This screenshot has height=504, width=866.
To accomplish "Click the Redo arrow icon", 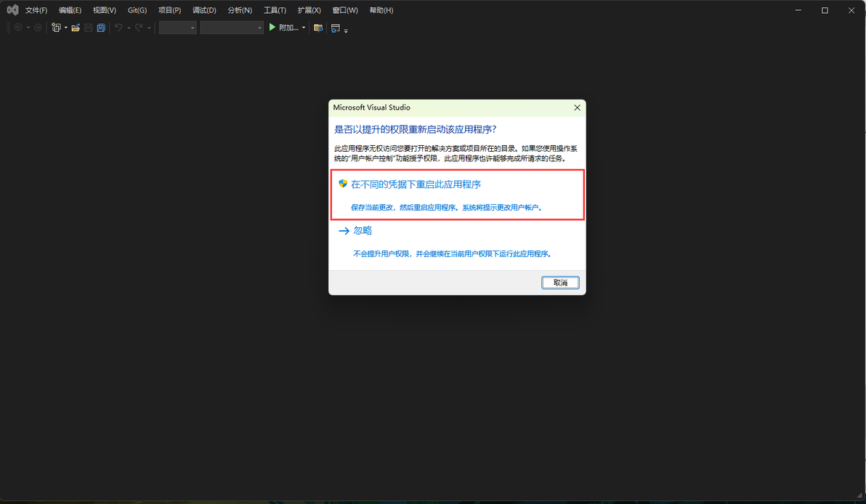I will pos(139,28).
